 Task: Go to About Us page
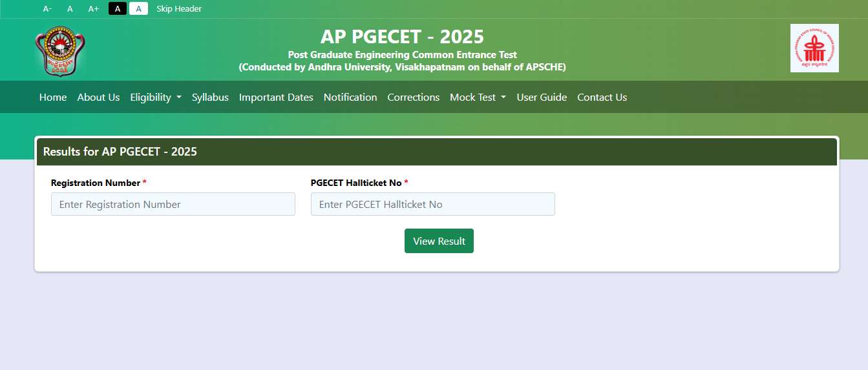pos(98,98)
